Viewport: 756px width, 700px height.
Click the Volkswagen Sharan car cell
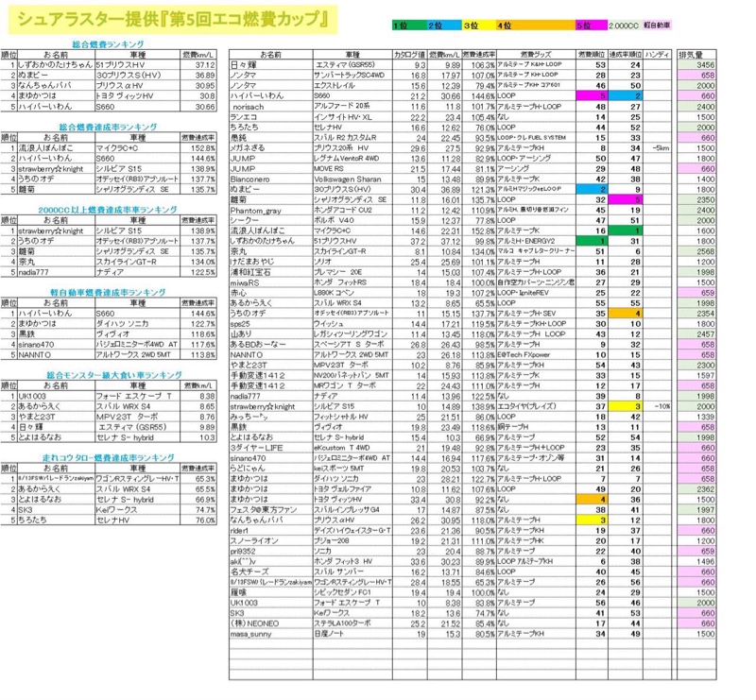[352, 179]
